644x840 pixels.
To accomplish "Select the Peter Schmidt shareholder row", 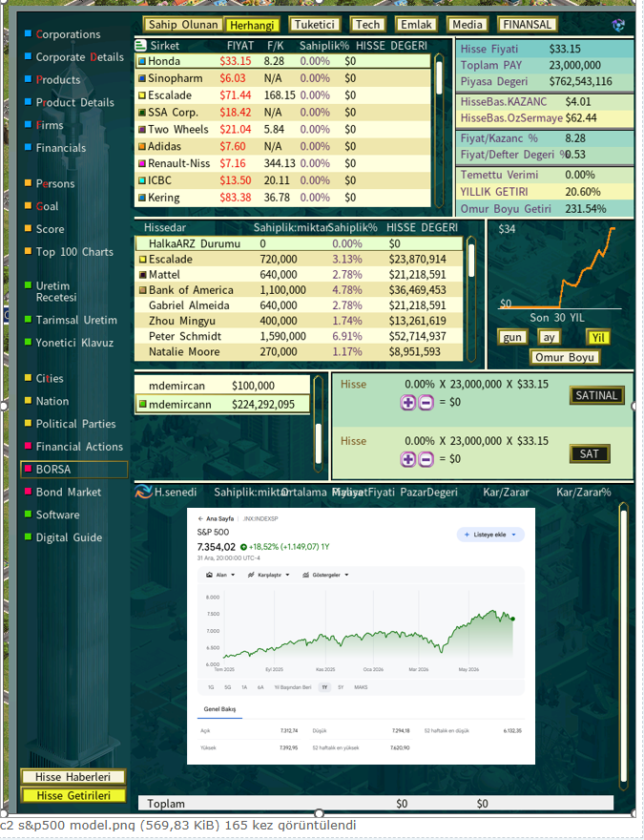I will coord(299,336).
